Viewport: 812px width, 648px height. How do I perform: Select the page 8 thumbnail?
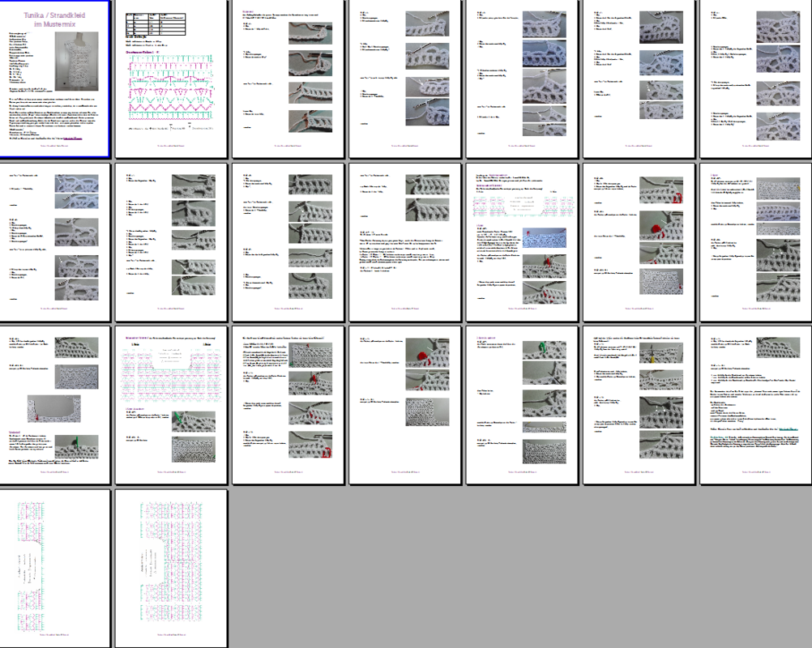55,241
